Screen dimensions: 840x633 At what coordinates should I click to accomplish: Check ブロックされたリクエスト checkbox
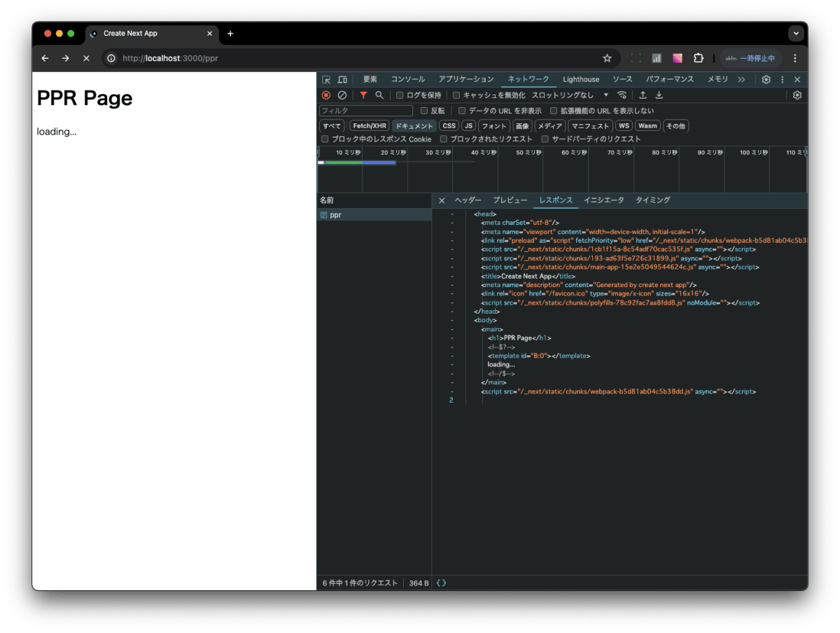coord(444,139)
